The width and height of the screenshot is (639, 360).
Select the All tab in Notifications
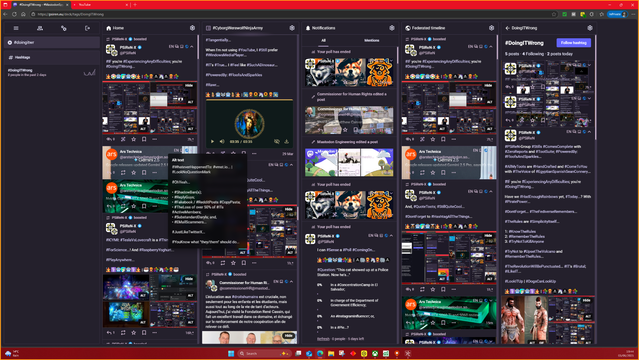point(324,40)
